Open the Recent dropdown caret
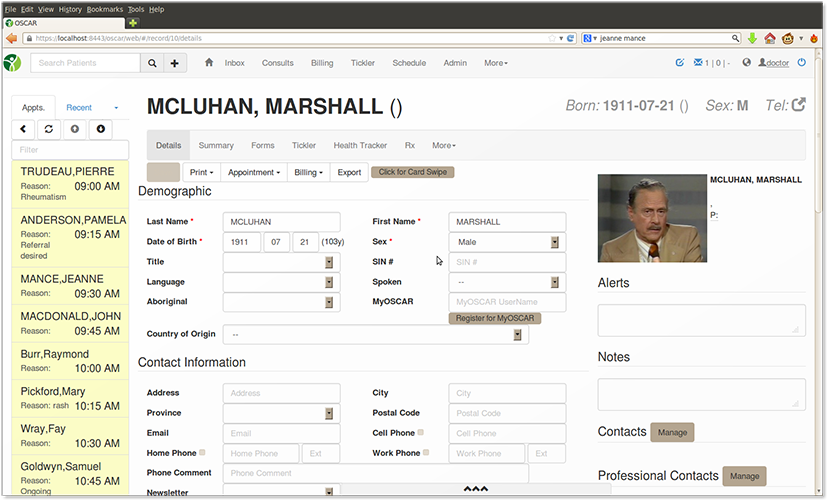 (116, 108)
